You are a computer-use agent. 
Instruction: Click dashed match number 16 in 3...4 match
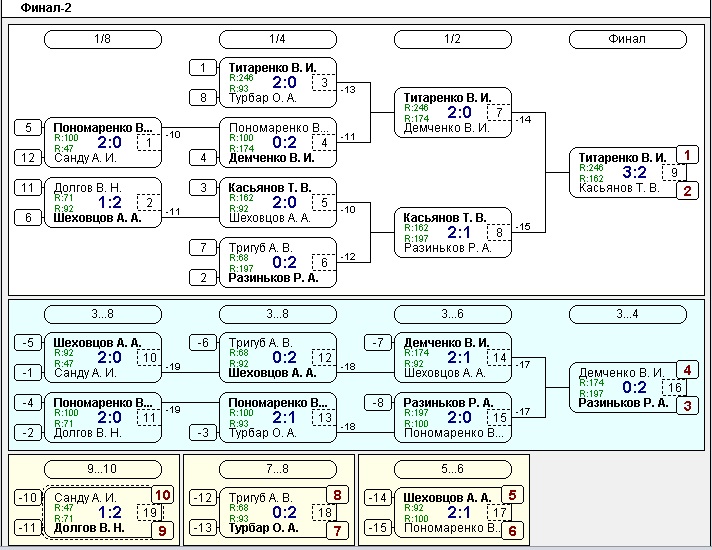pyautogui.click(x=674, y=387)
